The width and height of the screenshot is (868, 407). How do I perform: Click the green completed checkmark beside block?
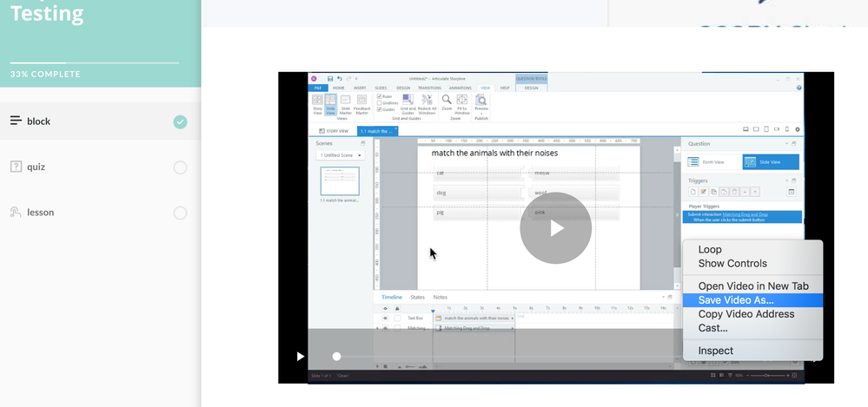tap(180, 121)
